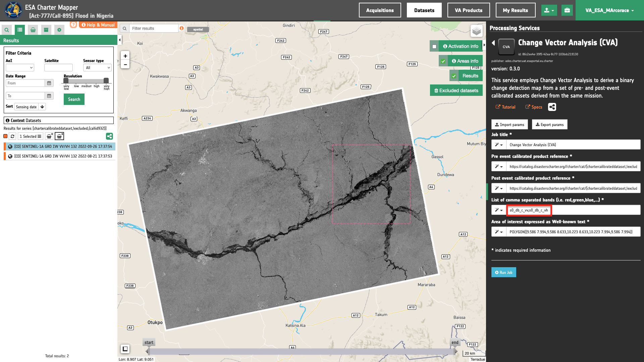Focus the Satellite filter input
This screenshot has width=644, height=362.
point(58,68)
